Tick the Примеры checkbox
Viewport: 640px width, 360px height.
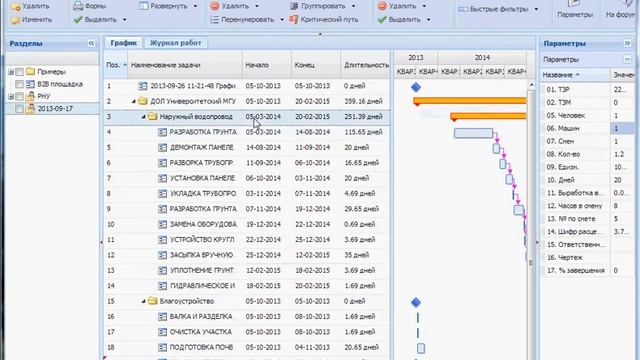pos(19,72)
